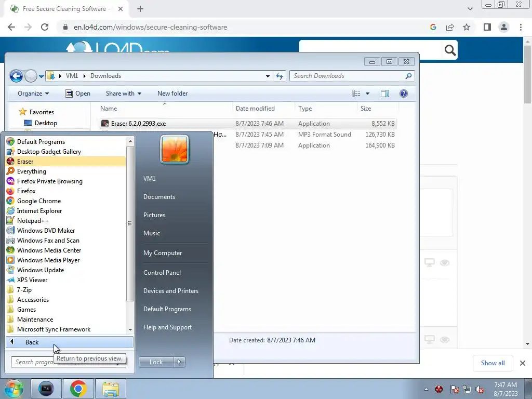Click the Explorer back navigation button
The height and width of the screenshot is (399, 532).
point(16,76)
